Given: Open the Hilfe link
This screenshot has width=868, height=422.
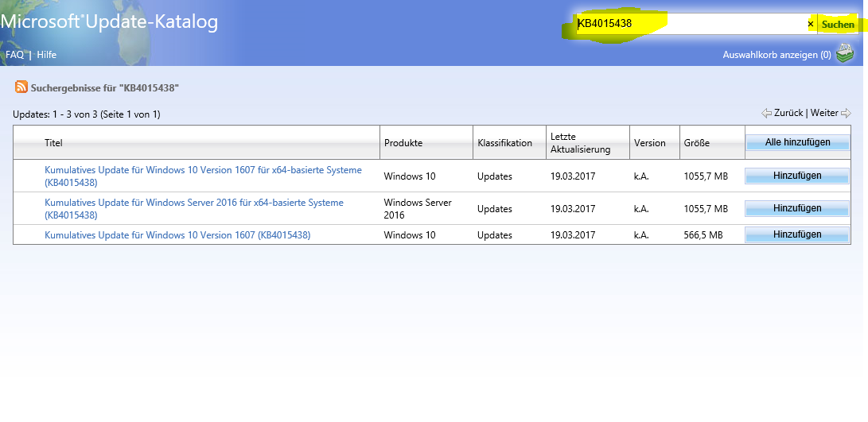Looking at the screenshot, I should click(46, 55).
